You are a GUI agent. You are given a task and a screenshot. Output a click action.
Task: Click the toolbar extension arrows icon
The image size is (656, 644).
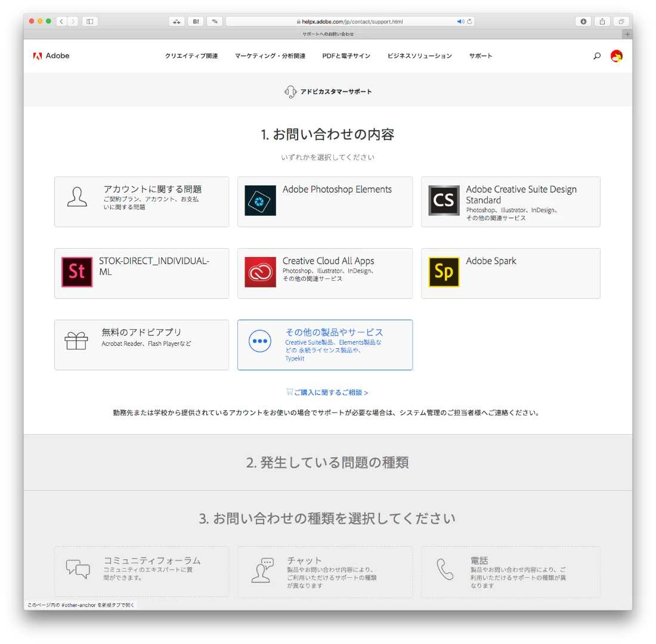pyautogui.click(x=177, y=21)
